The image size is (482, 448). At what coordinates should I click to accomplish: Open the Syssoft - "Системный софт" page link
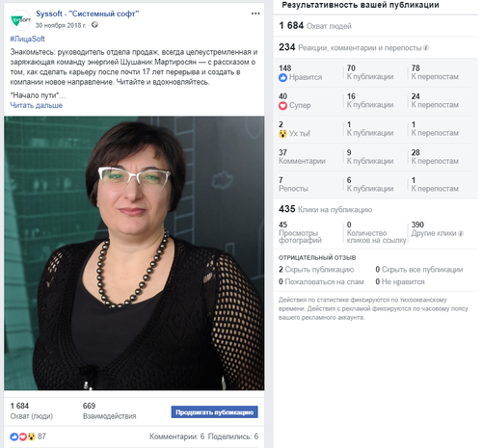(87, 13)
